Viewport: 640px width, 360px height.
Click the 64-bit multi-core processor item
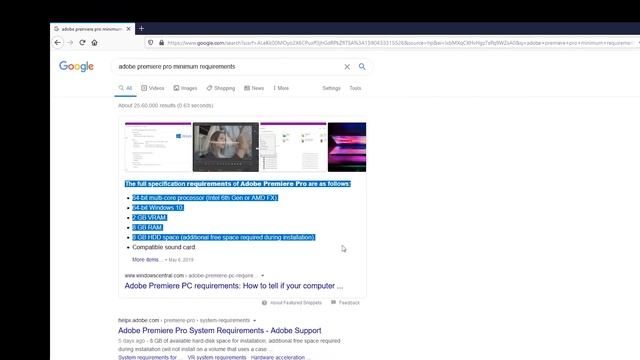point(205,198)
